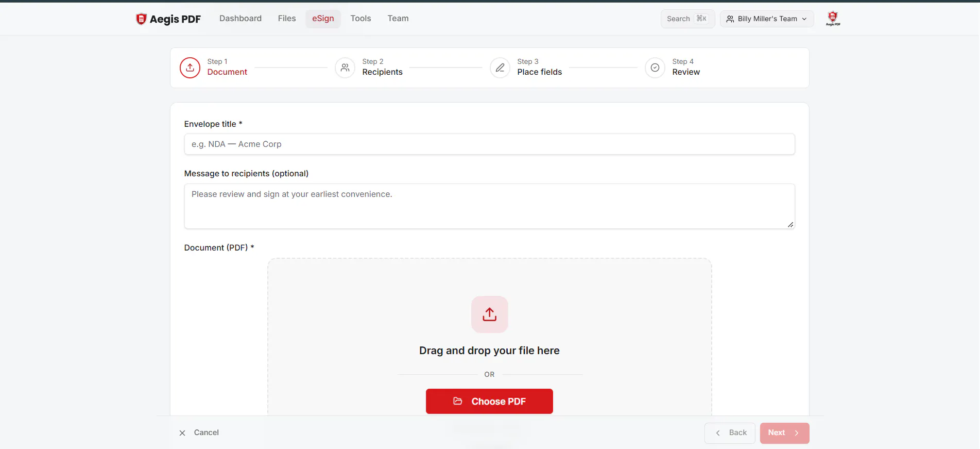Screen dimensions: 980x449
Task: Click the Search box in the header
Action: [x=687, y=19]
